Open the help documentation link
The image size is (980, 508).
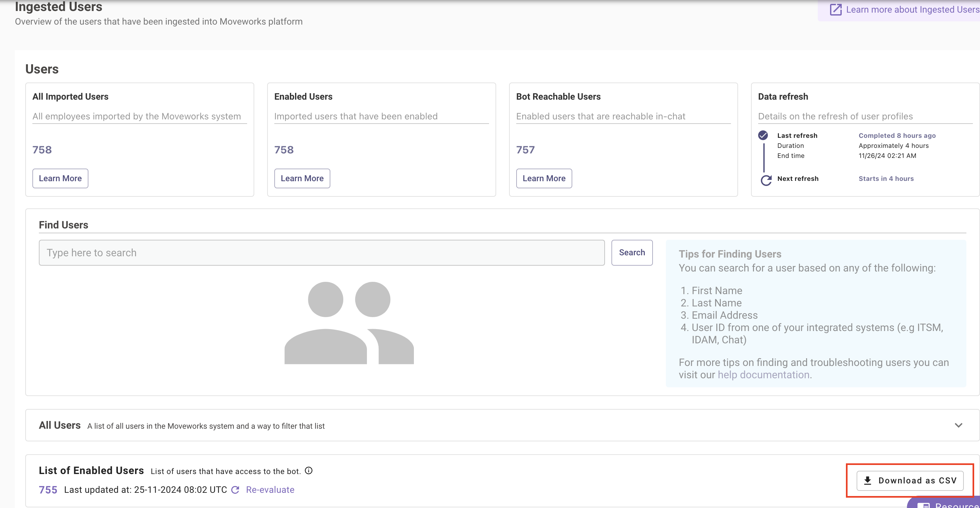coord(764,375)
